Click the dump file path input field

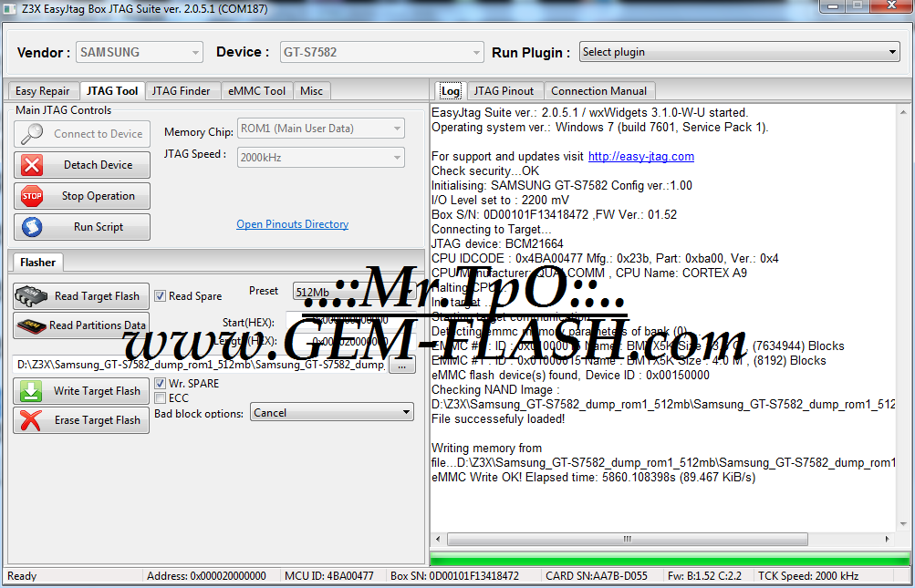[x=200, y=366]
